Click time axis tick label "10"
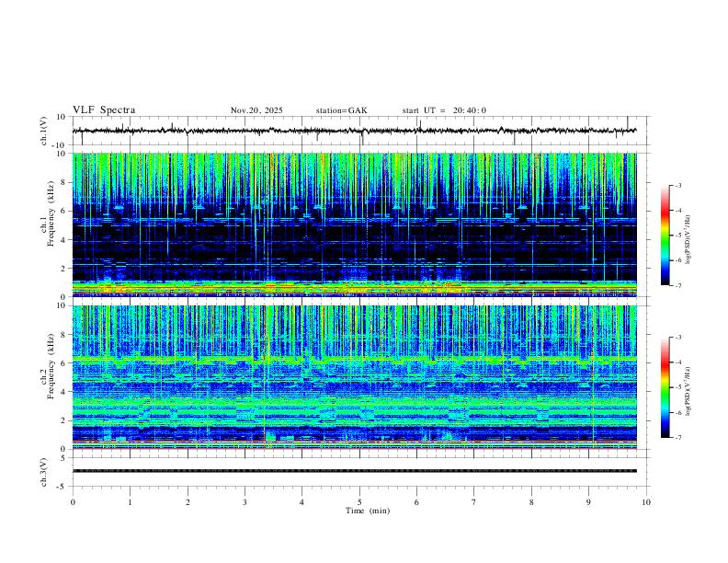This screenshot has width=728, height=563. (646, 502)
